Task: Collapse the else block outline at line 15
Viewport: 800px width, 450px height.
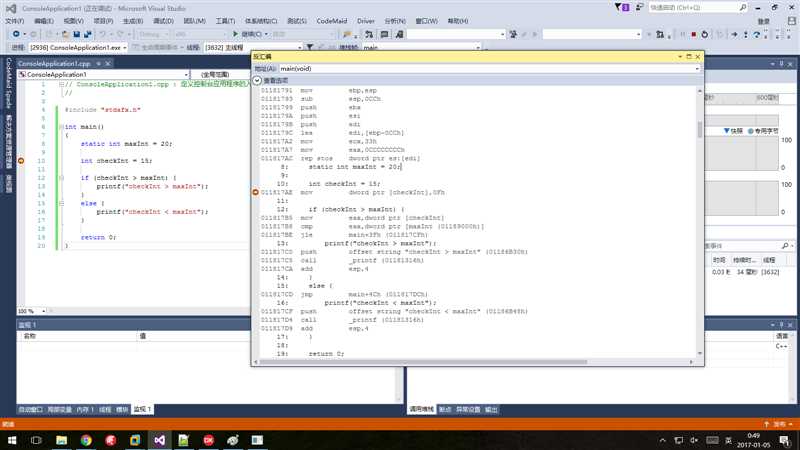Action: pyautogui.click(x=61, y=203)
